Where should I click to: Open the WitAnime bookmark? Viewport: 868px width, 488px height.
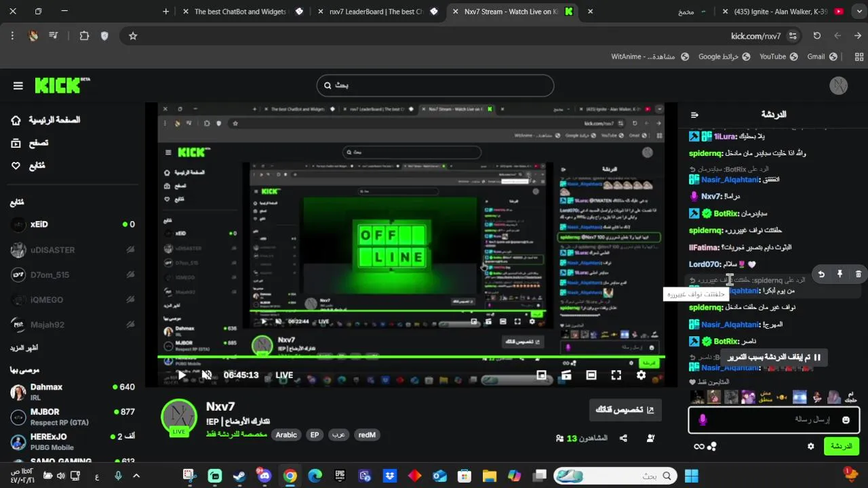[650, 57]
